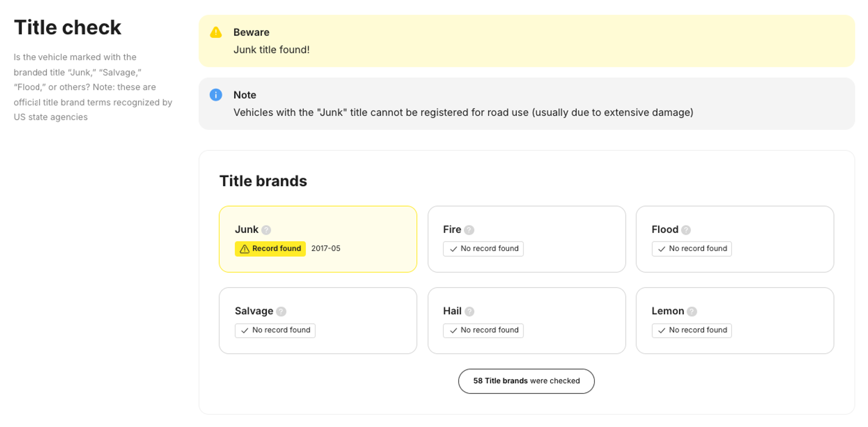Click Fire's No record found badge
This screenshot has width=868, height=427.
(483, 249)
